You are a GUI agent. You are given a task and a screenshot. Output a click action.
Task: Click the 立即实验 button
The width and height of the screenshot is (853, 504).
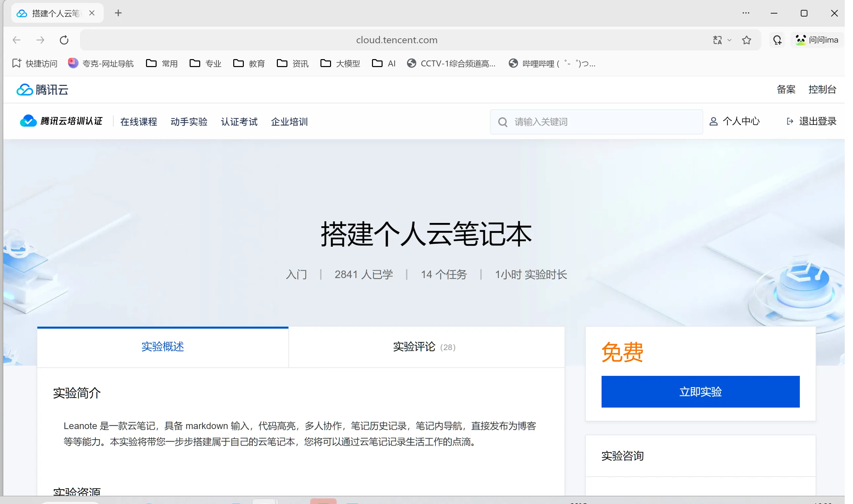point(700,392)
